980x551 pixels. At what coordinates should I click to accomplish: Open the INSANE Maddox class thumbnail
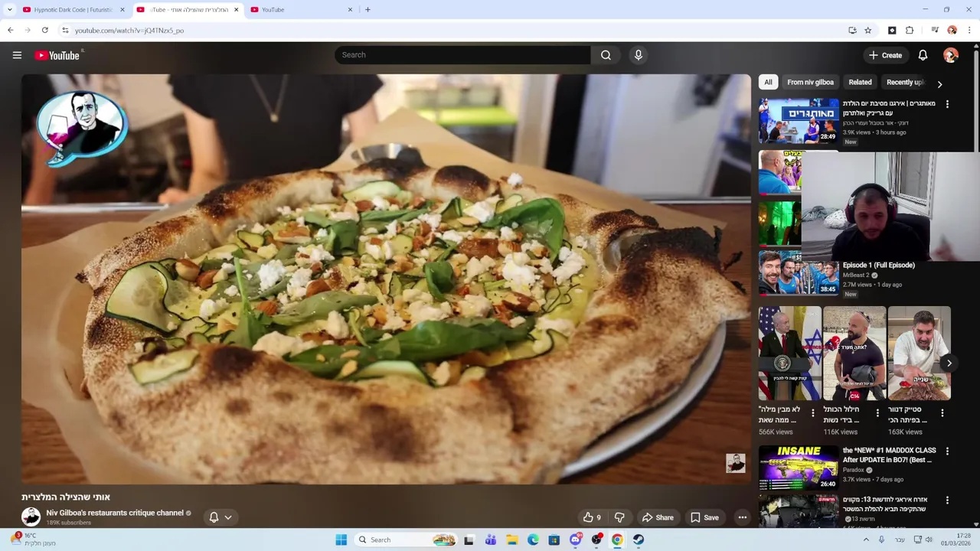tap(799, 467)
